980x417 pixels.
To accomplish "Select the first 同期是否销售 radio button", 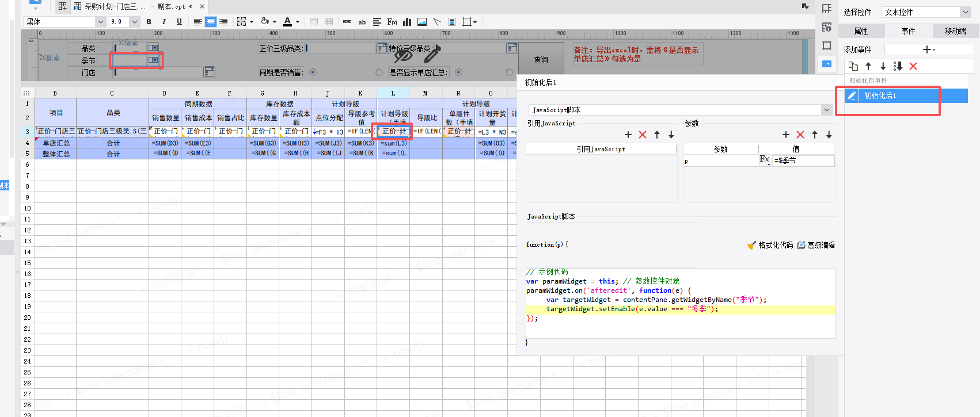I will (313, 72).
